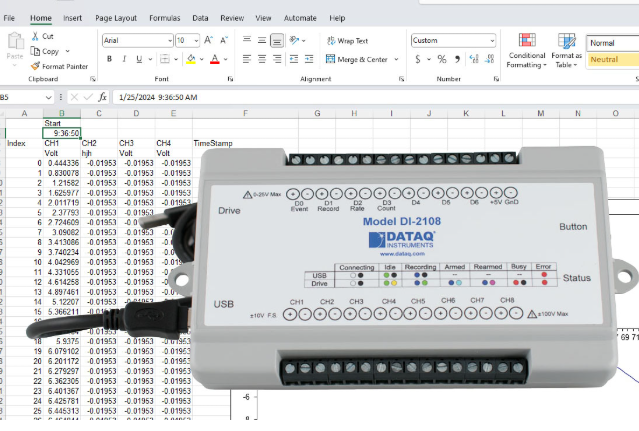Select the Neutral cell style
This screenshot has width=639, height=431.
611,59
